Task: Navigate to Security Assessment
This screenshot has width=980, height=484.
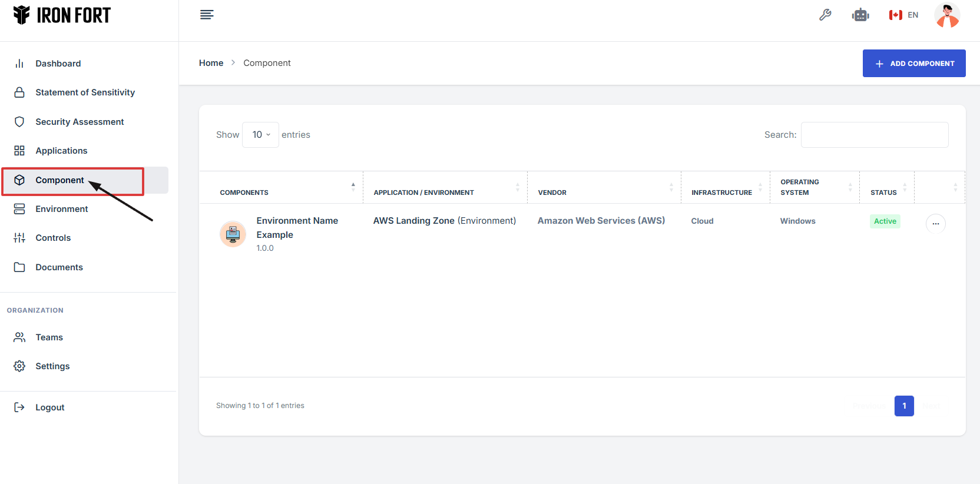Action: point(80,122)
